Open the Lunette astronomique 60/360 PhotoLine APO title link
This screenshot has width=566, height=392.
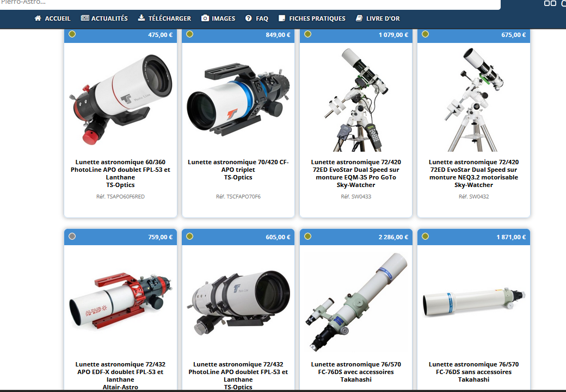121,173
